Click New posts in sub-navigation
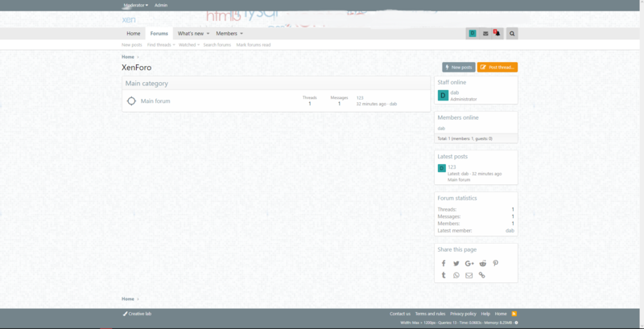Image resolution: width=644 pixels, height=329 pixels. [x=132, y=45]
